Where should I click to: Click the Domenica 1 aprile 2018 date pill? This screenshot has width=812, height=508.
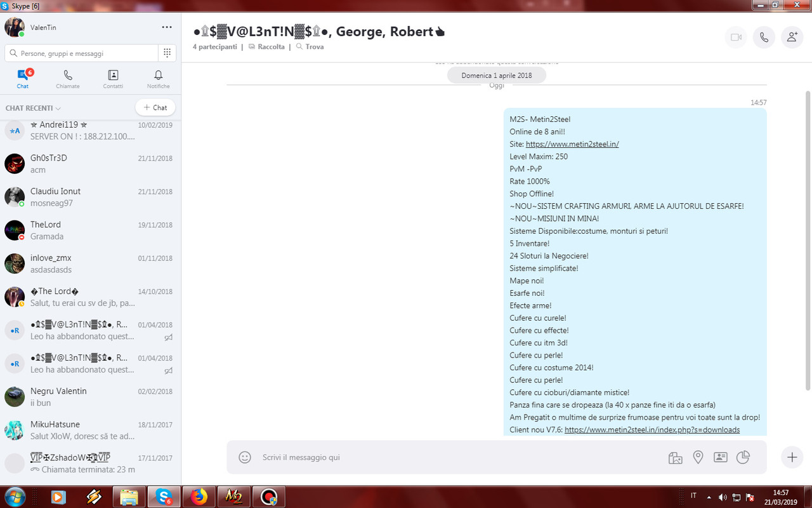(x=497, y=75)
